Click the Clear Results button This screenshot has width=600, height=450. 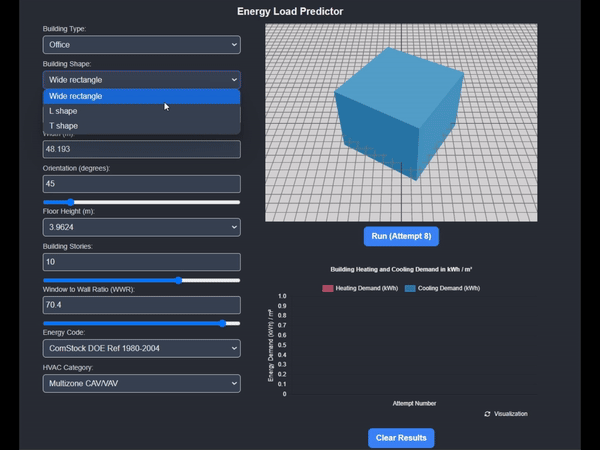[401, 438]
